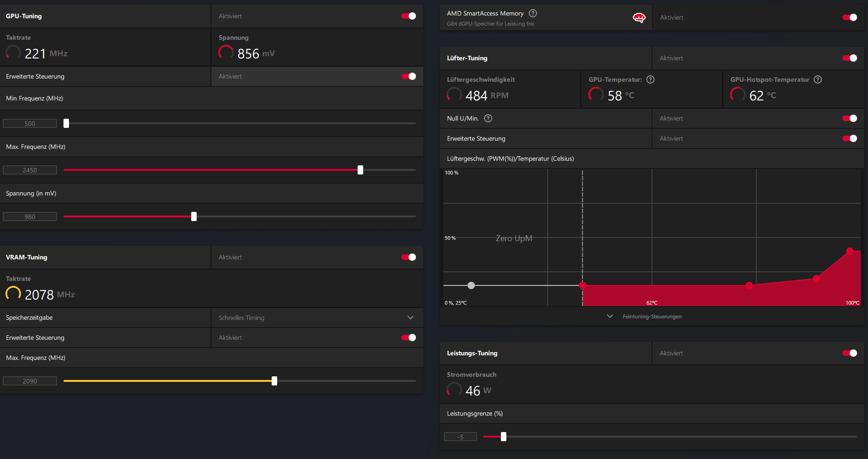Click 62°C axis label in fan graph
Viewport: 868px width, 459px height.
point(652,303)
